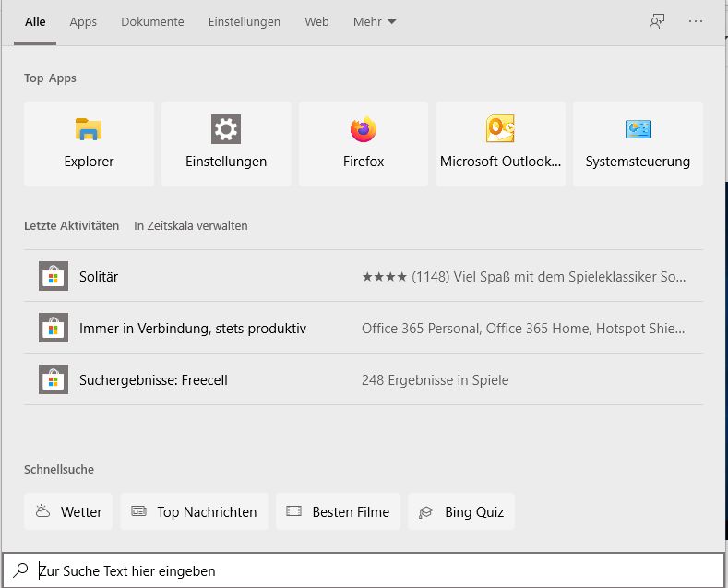728x588 pixels.
Task: Open the Systemsteuerung icon
Action: coord(638,129)
